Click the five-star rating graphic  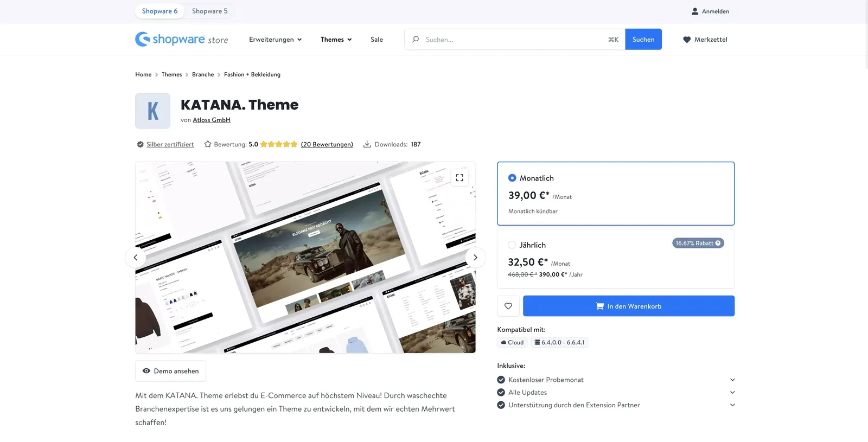pos(279,144)
